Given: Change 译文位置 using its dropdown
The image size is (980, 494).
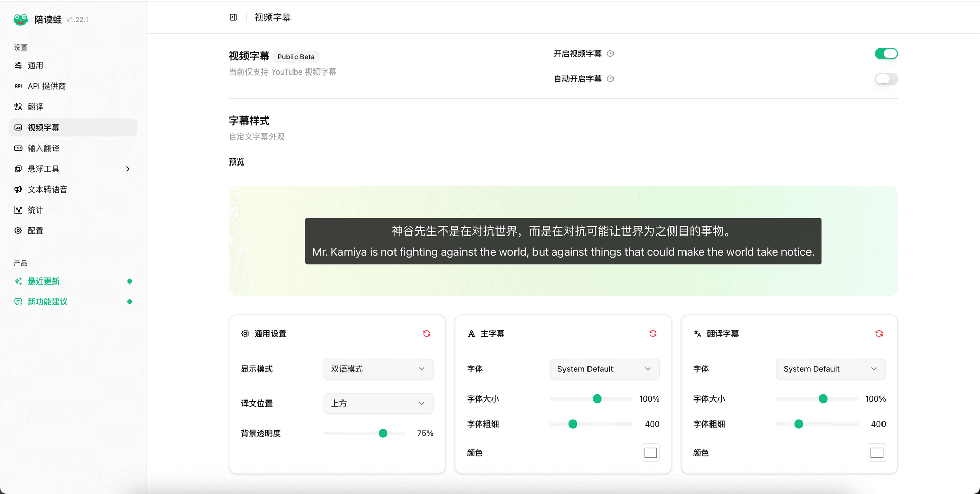Looking at the screenshot, I should click(378, 403).
